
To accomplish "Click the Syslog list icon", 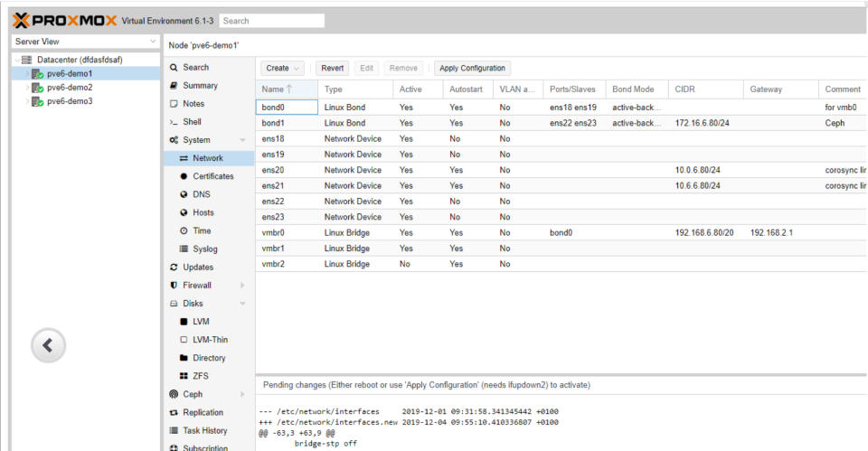I will (x=184, y=249).
